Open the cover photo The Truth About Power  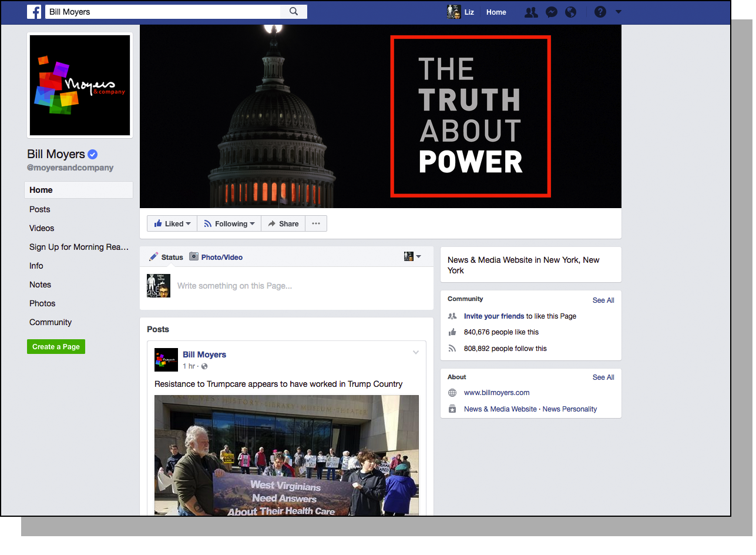click(x=381, y=116)
